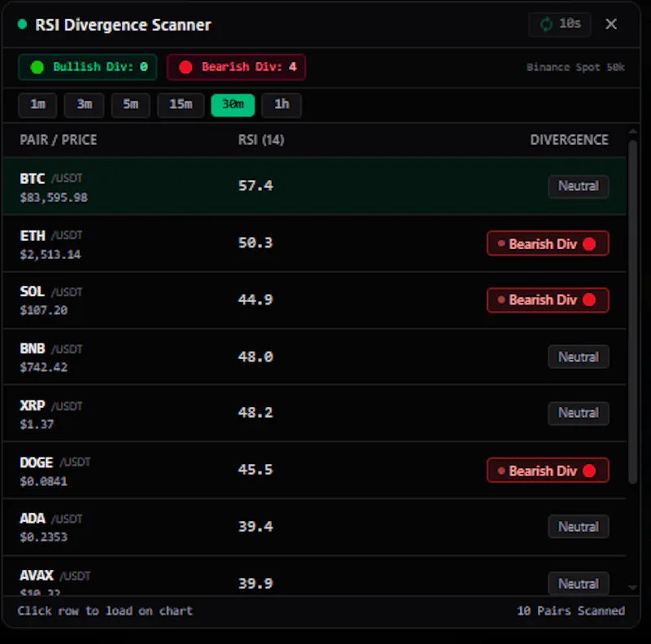Click the Bearish Div badge for DOGE
Image resolution: width=651 pixels, height=644 pixels.
click(x=548, y=471)
